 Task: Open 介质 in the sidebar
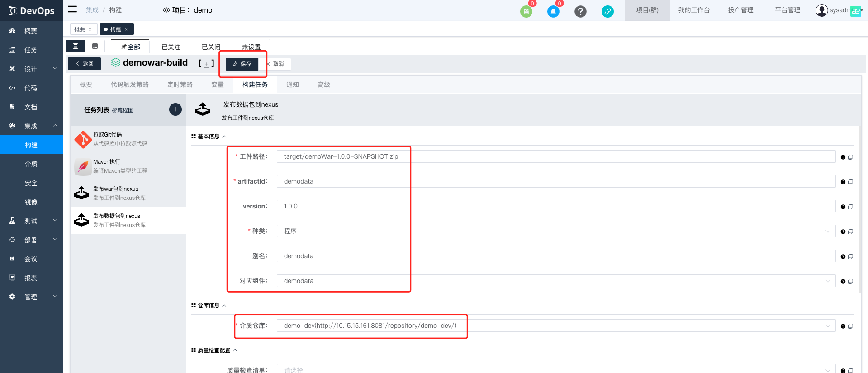[x=32, y=164]
